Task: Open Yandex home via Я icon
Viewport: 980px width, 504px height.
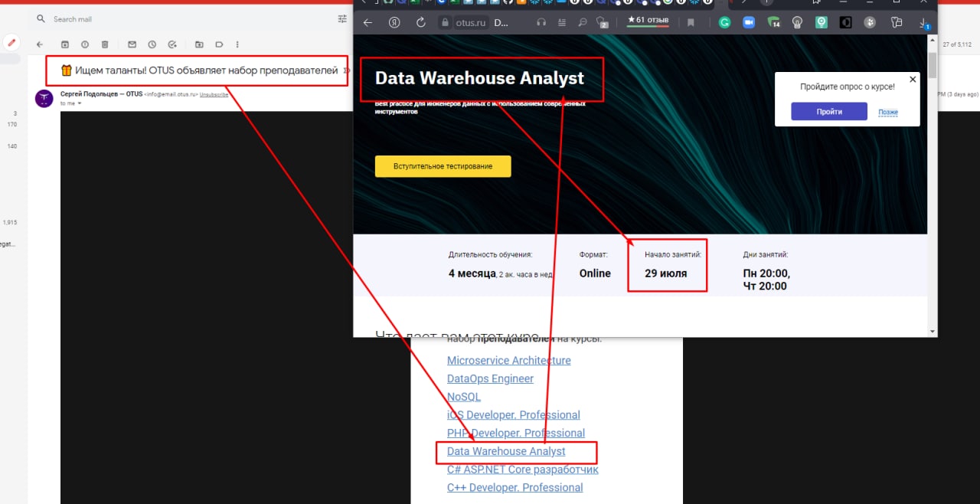Action: point(394,23)
